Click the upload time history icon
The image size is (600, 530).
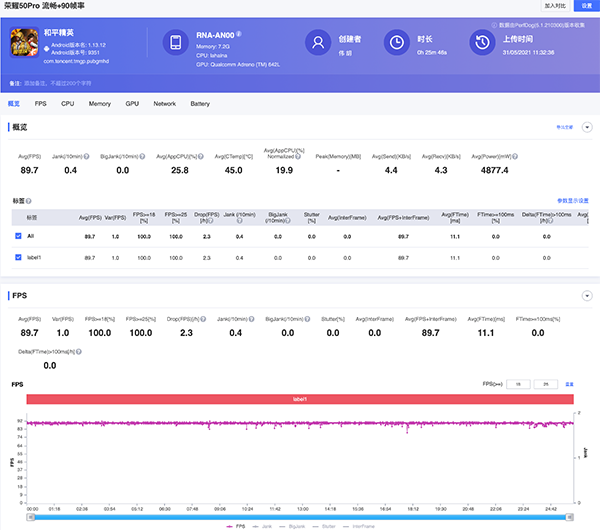coord(483,43)
